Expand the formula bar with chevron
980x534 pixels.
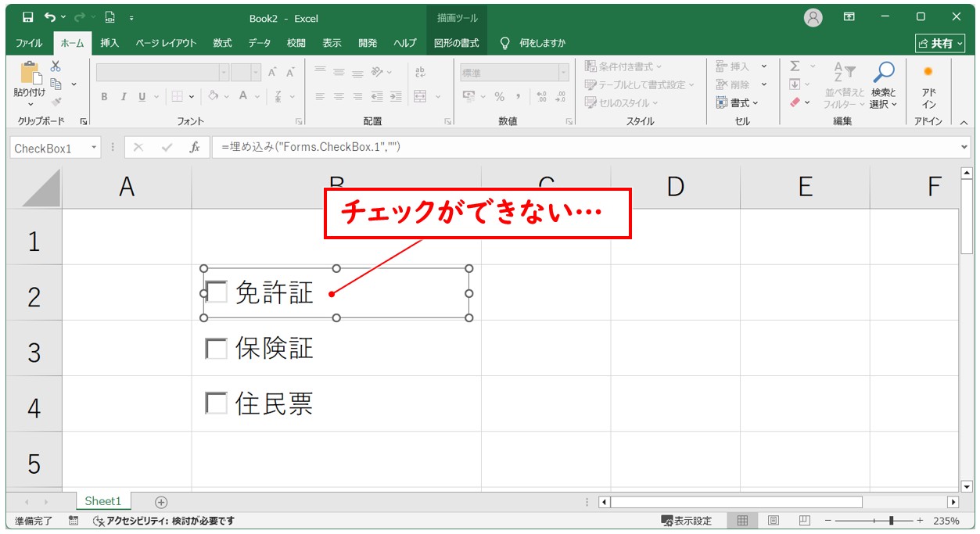click(964, 147)
